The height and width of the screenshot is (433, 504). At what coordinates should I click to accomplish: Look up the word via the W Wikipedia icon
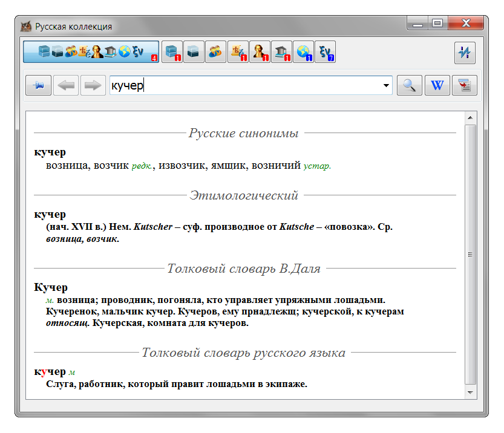pyautogui.click(x=437, y=85)
